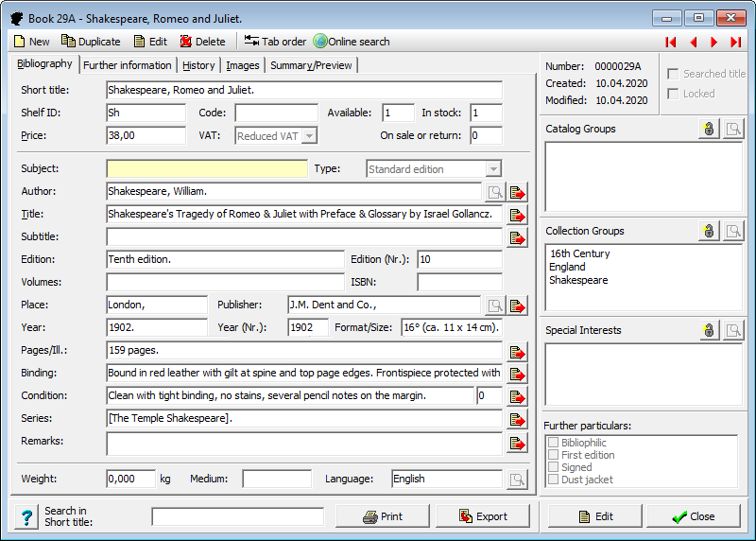Click the Print button
Viewport: 756px width, 541px height.
(383, 516)
